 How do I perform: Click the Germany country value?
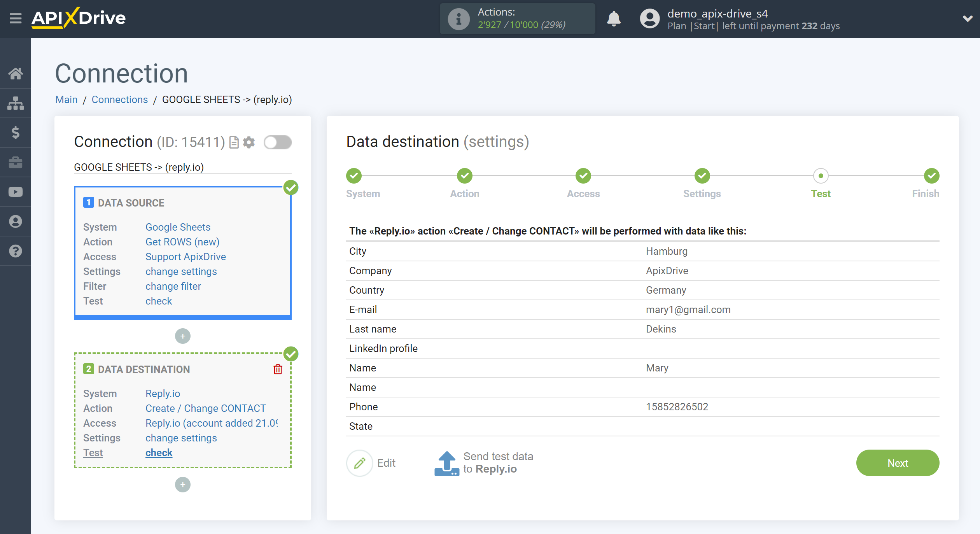(x=666, y=290)
